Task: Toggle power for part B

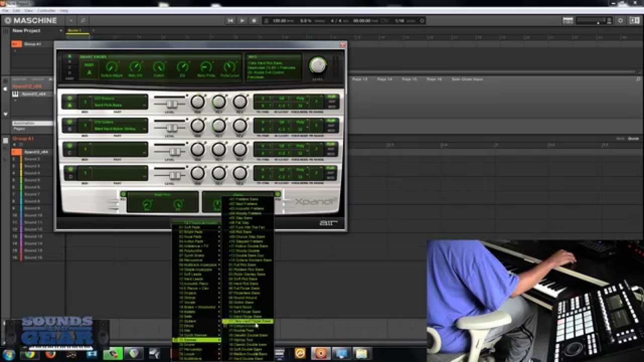Action: [x=69, y=122]
